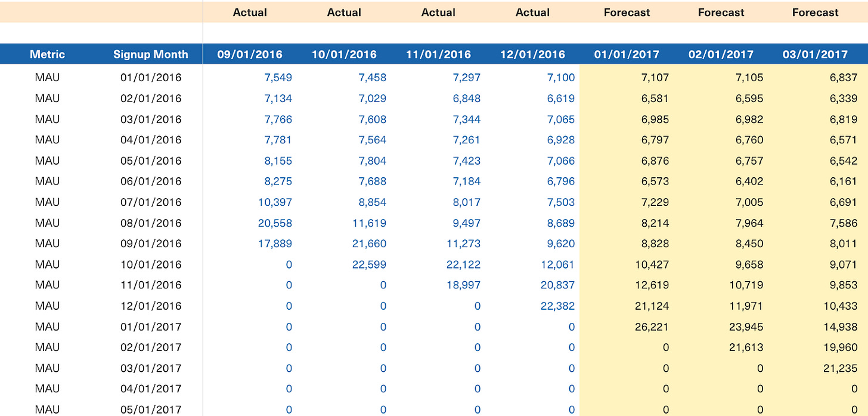
Task: Select cell with value 7,766
Action: [x=278, y=119]
